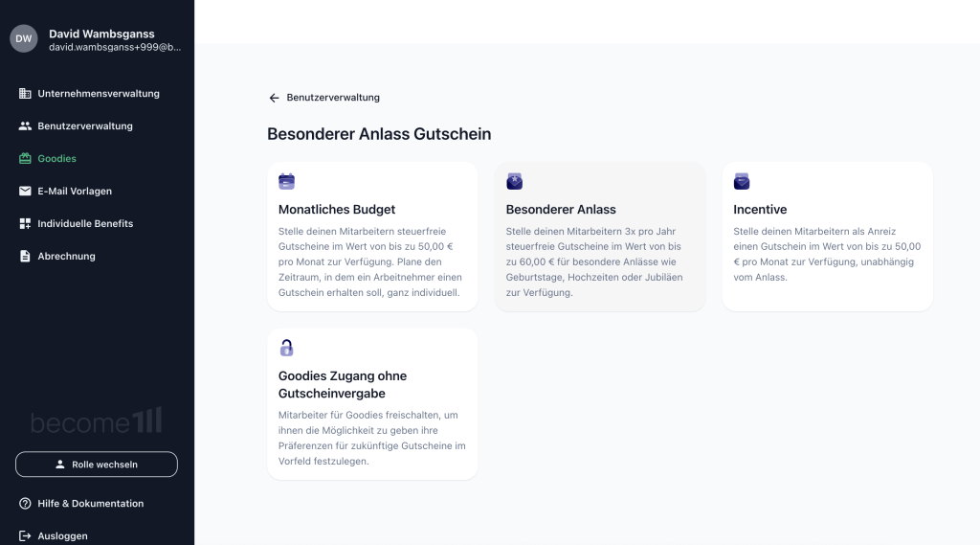
Task: Click the Ausloggen exit icon
Action: (x=25, y=535)
